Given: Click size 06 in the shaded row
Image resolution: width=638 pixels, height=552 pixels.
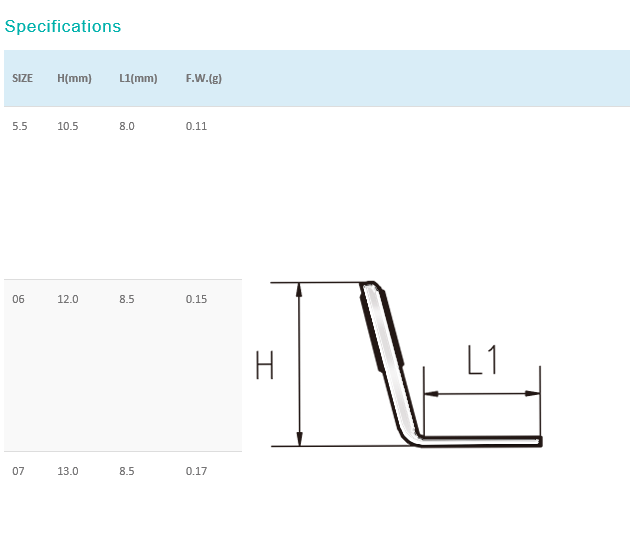Looking at the screenshot, I should click(18, 299).
